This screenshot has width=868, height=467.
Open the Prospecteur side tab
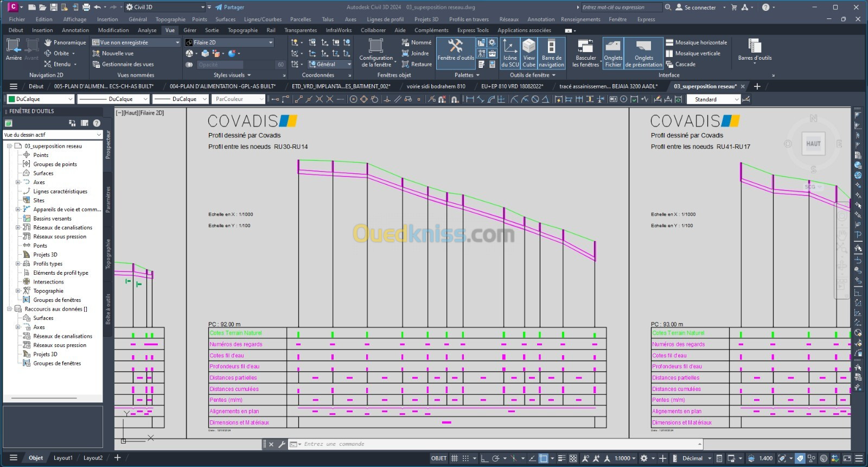108,144
